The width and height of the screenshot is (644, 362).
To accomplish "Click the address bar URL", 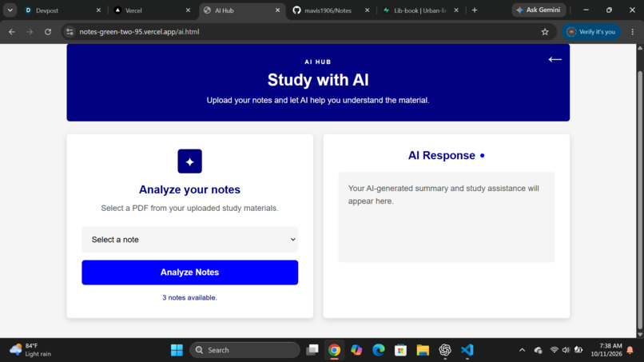I will pyautogui.click(x=139, y=32).
